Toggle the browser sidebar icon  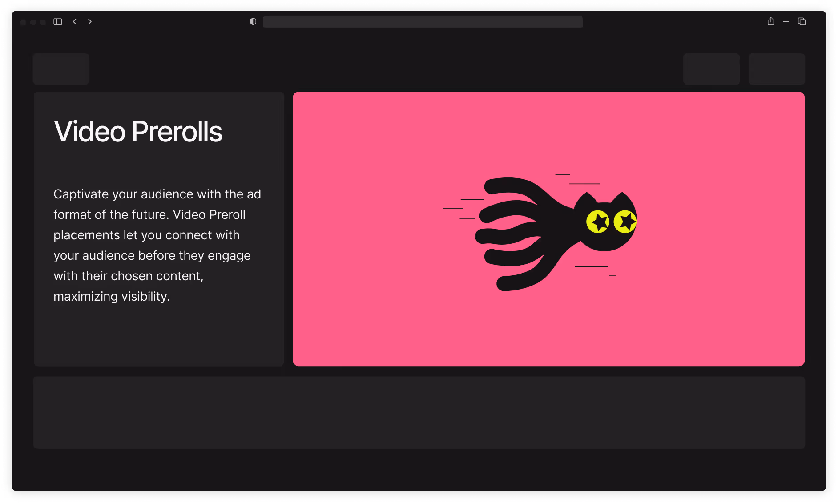tap(58, 22)
